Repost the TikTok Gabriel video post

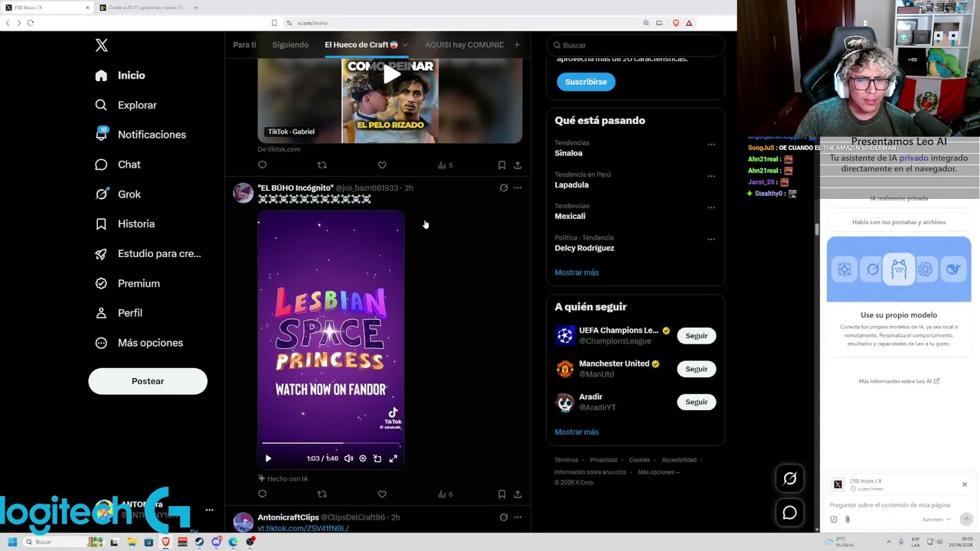pos(322,165)
